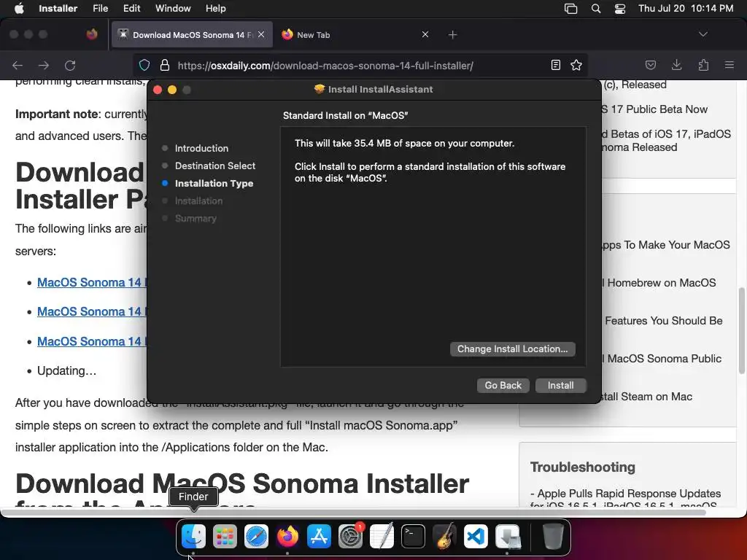Image resolution: width=747 pixels, height=560 pixels.
Task: Bookmark this page with the star icon
Action: click(x=576, y=65)
